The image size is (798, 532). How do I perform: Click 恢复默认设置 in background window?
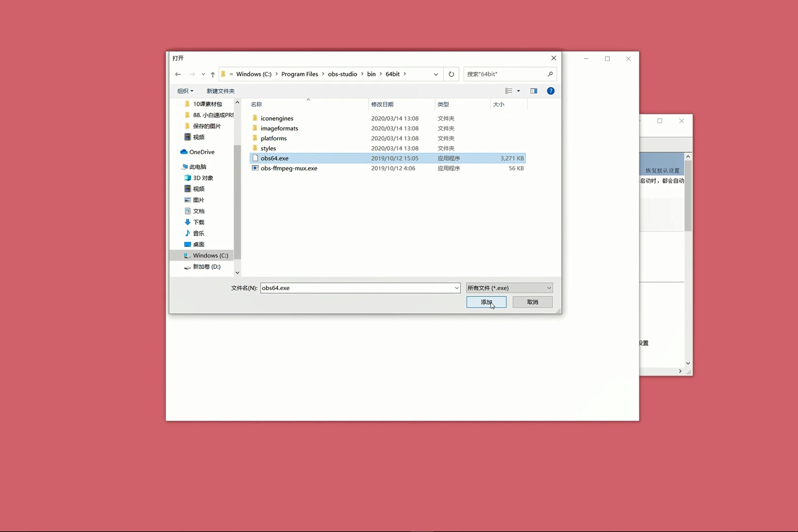663,170
